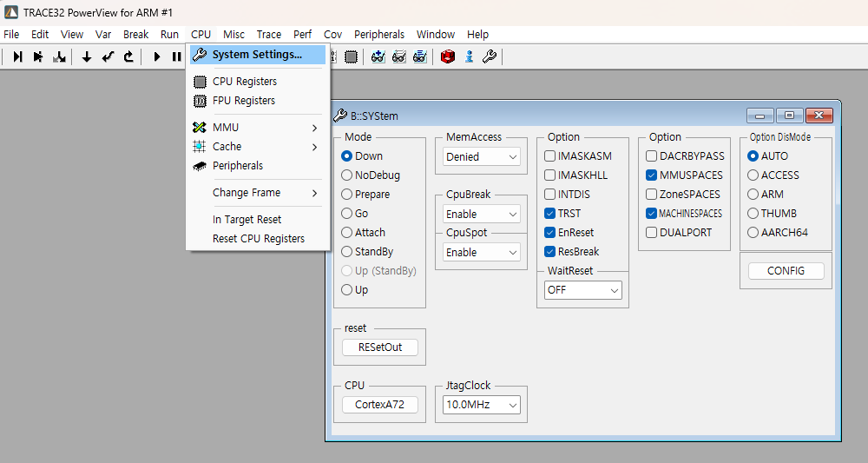
Task: Enable the IMASKASM checkbox
Action: [550, 156]
